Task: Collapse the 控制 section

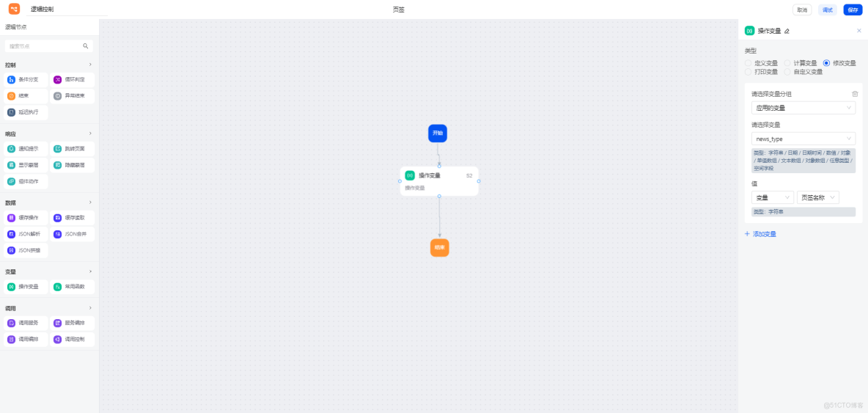Action: (x=90, y=65)
